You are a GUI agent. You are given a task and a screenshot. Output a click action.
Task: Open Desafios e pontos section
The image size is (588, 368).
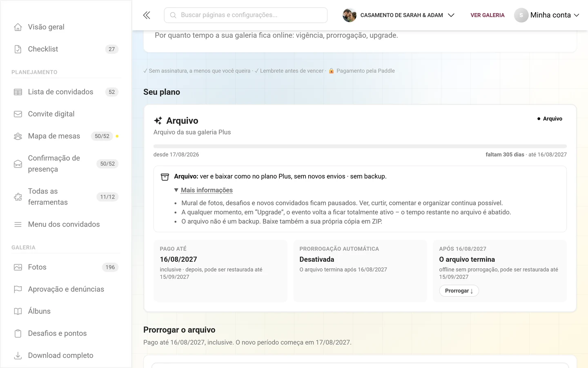(x=66, y=334)
